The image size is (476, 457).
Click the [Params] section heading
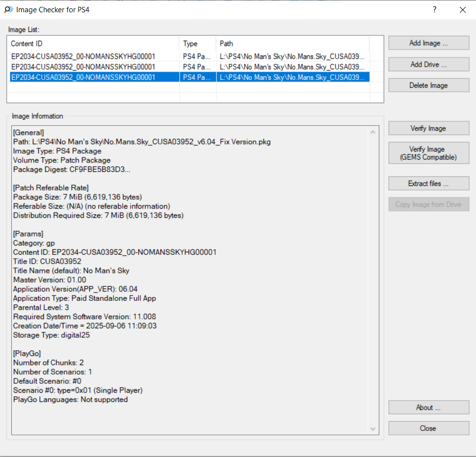[x=28, y=234]
